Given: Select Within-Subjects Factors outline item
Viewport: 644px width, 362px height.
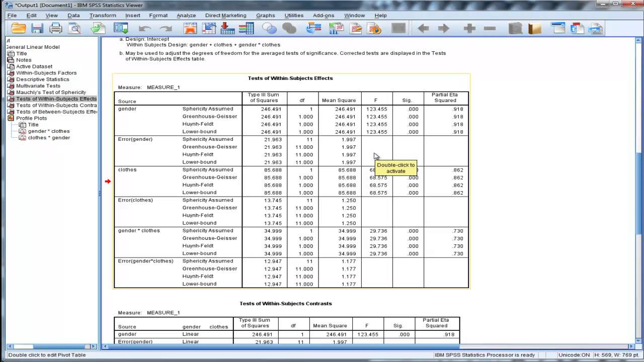Looking at the screenshot, I should 46,73.
